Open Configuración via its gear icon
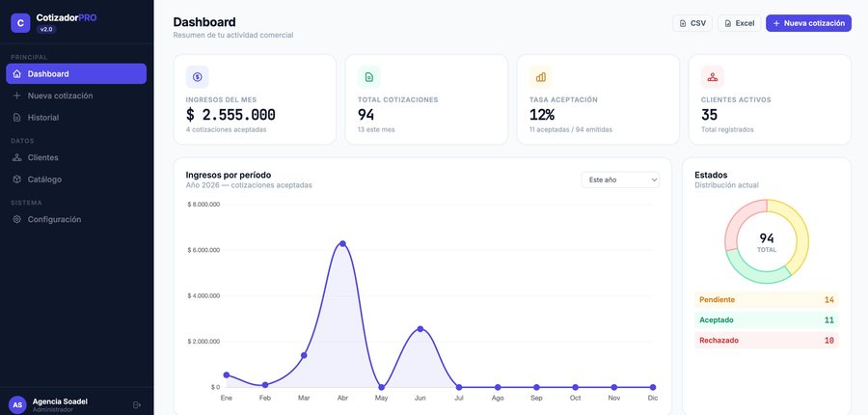This screenshot has height=415, width=868. (16, 219)
